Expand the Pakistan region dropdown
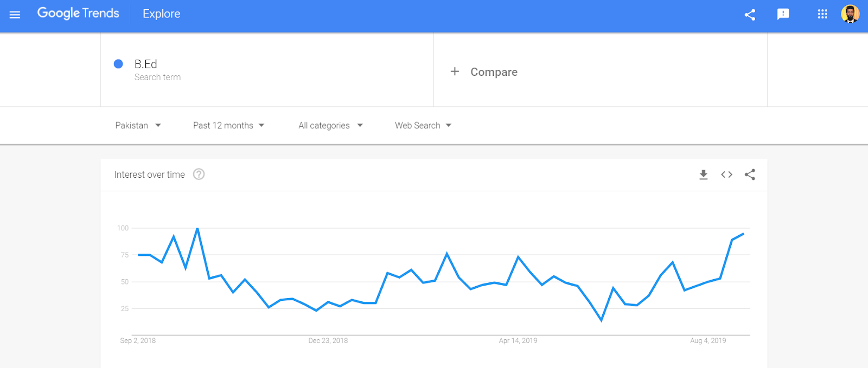 point(138,125)
